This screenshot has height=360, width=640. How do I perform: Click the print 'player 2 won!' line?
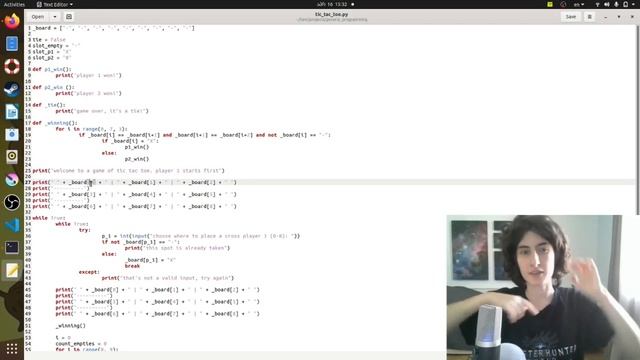(x=89, y=93)
